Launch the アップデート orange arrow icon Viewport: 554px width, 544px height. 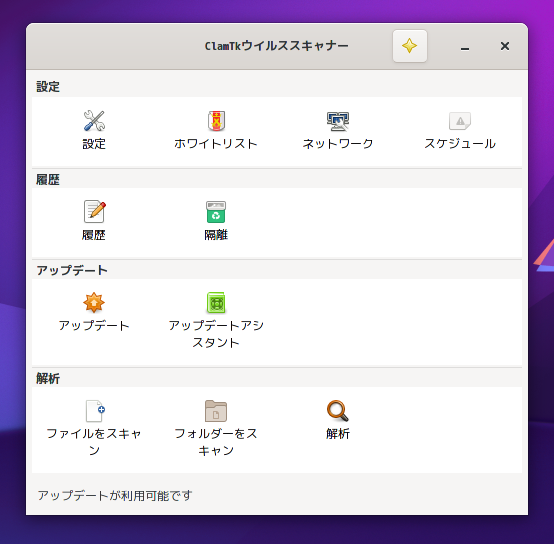point(94,302)
